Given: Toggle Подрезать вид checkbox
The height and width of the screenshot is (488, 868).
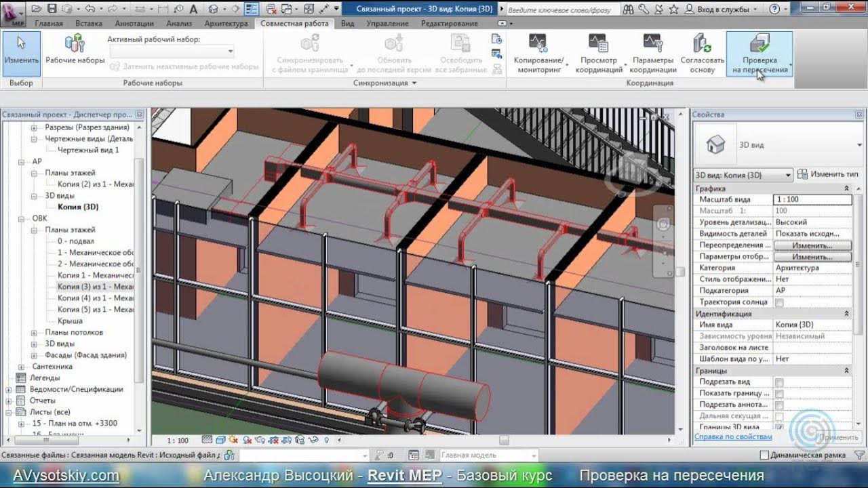Looking at the screenshot, I should pyautogui.click(x=779, y=382).
